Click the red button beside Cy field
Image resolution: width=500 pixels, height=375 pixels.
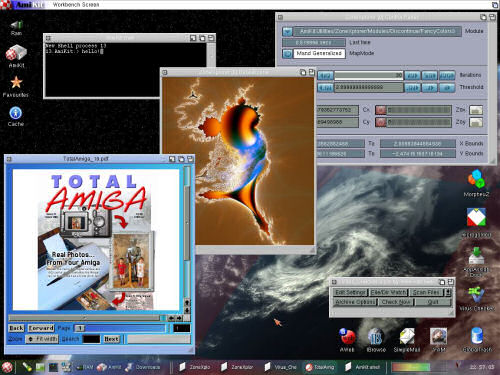coord(381,122)
